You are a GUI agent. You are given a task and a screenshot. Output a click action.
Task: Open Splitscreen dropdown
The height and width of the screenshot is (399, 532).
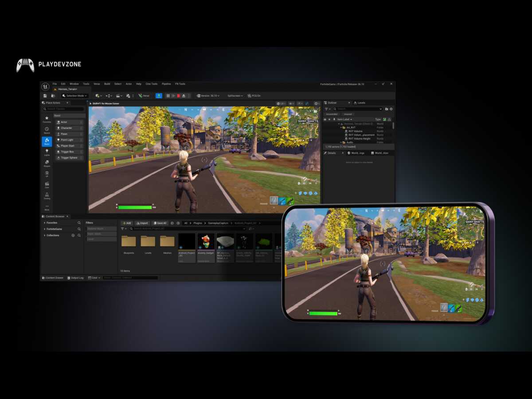click(x=235, y=96)
